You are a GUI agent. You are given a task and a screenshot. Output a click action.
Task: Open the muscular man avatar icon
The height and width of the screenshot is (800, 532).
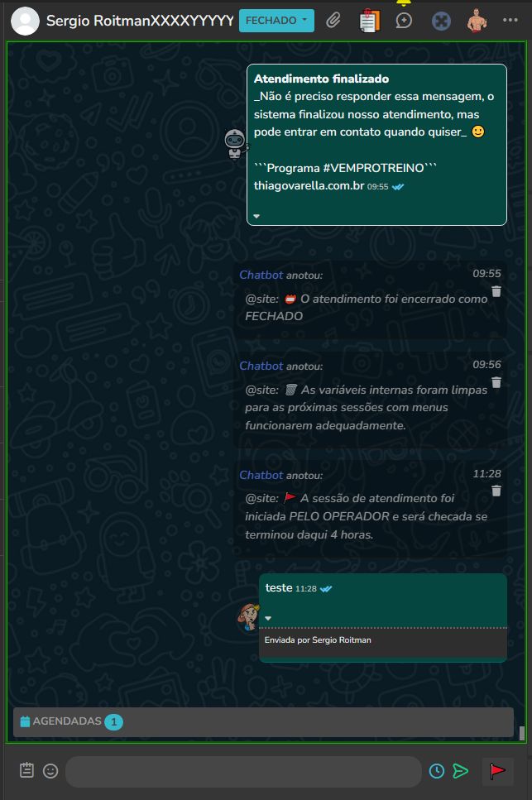tap(477, 21)
